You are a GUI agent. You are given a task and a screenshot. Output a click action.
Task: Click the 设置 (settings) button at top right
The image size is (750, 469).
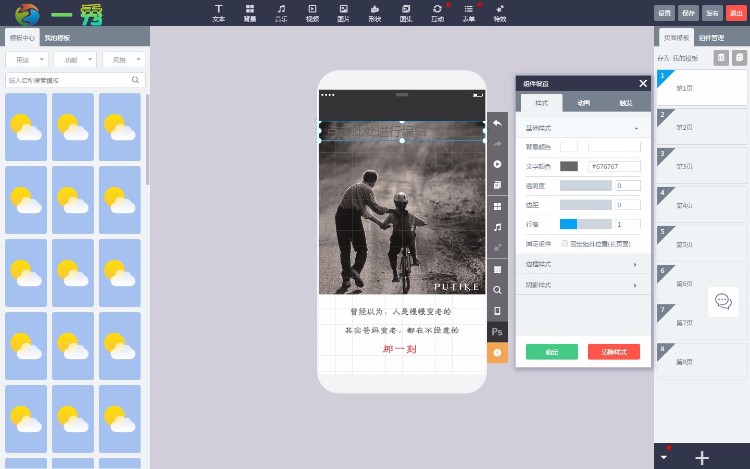pos(664,13)
